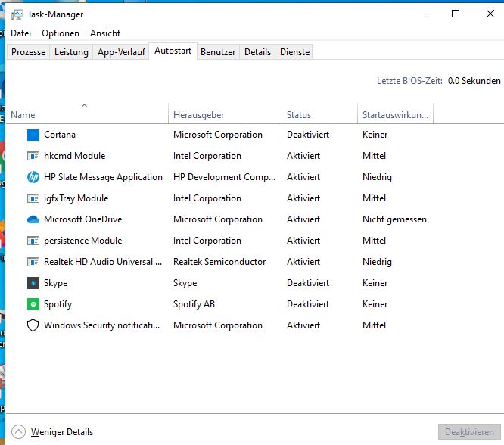Close the Task-Manager window
The image size is (504, 445).
(490, 14)
